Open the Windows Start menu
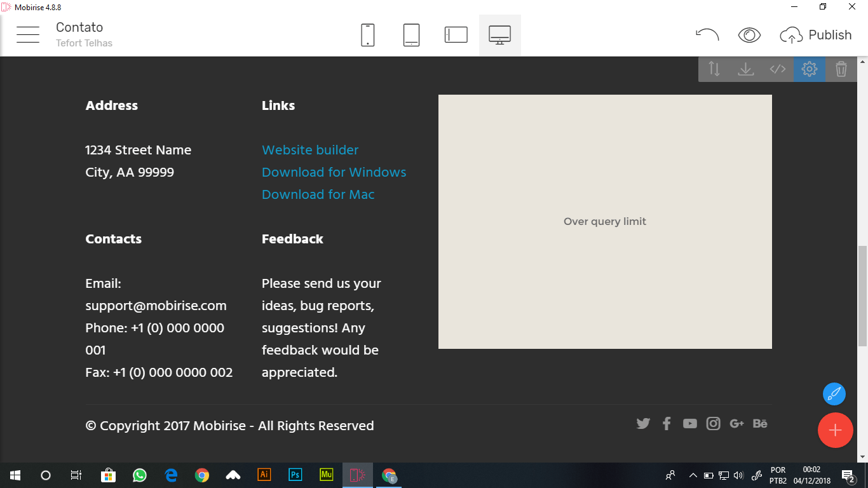 click(x=15, y=475)
